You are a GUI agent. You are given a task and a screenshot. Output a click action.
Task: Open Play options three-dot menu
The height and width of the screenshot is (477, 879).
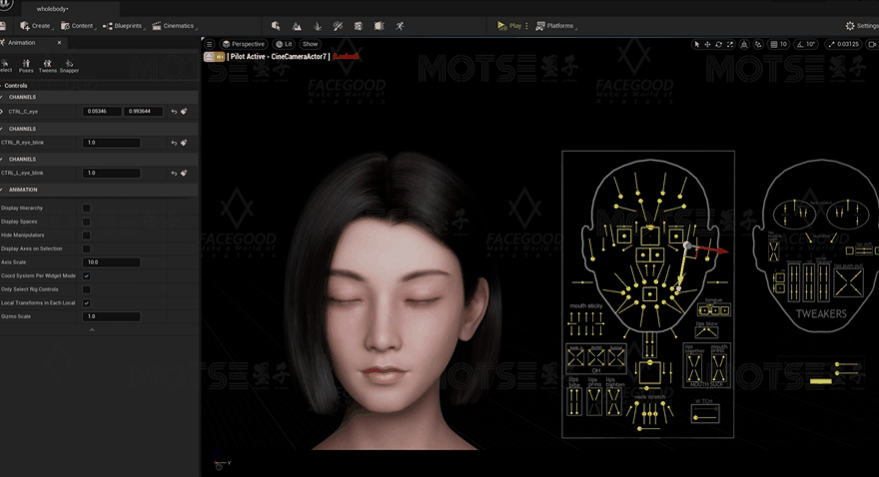[x=526, y=26]
